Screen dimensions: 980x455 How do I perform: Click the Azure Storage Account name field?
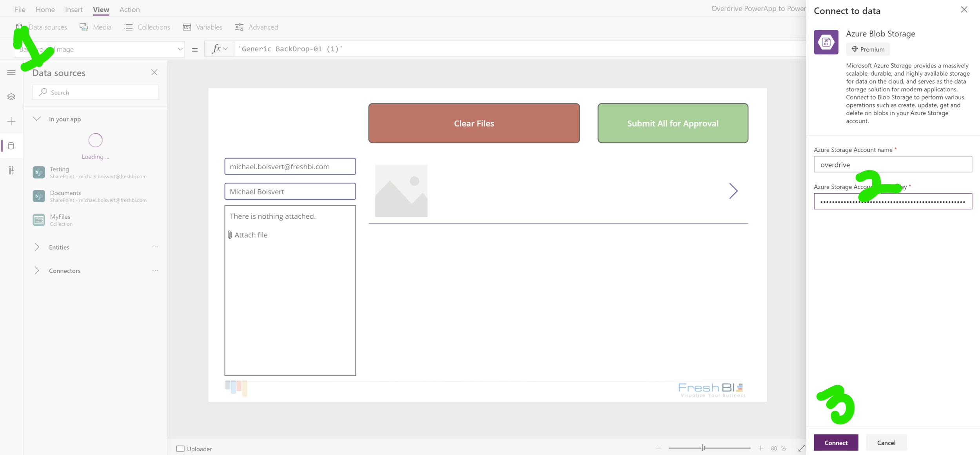[893, 165]
